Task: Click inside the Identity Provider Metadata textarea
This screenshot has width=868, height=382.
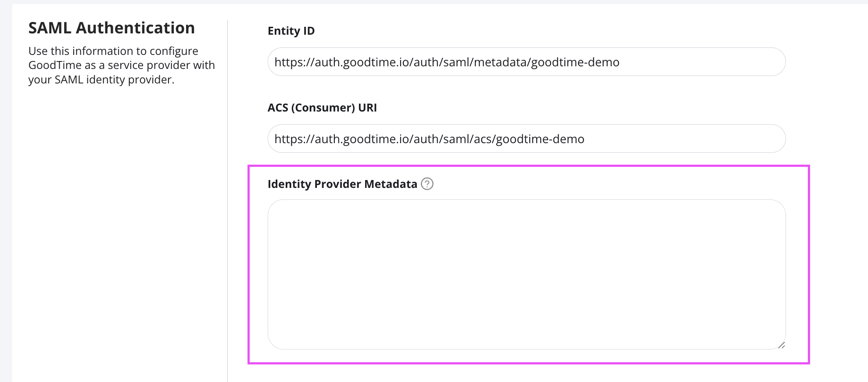Action: (526, 274)
